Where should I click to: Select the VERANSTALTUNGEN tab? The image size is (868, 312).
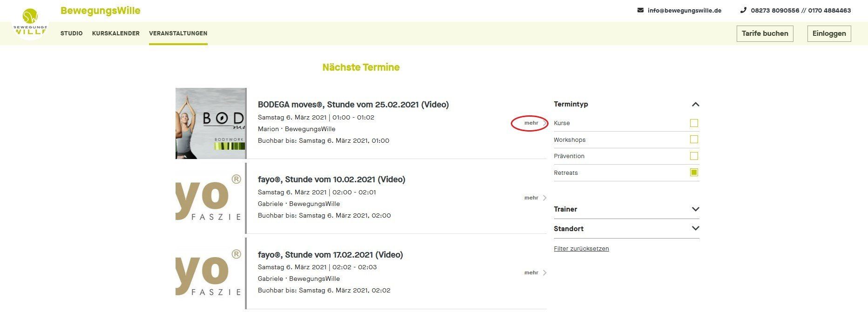[x=178, y=33]
